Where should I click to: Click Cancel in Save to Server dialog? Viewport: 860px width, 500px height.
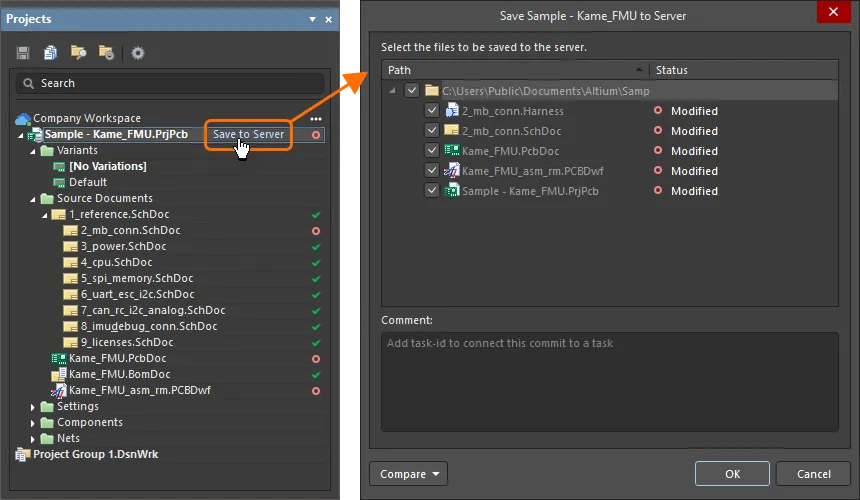point(813,474)
